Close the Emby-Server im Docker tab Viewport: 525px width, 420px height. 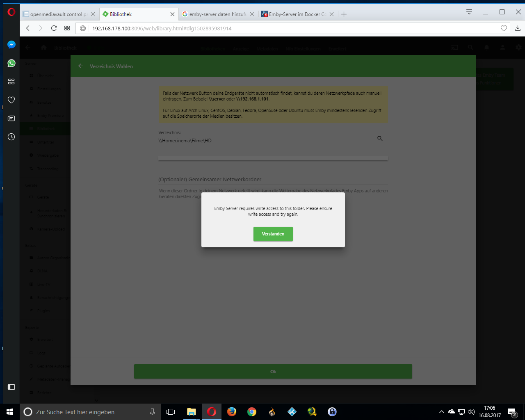click(331, 14)
